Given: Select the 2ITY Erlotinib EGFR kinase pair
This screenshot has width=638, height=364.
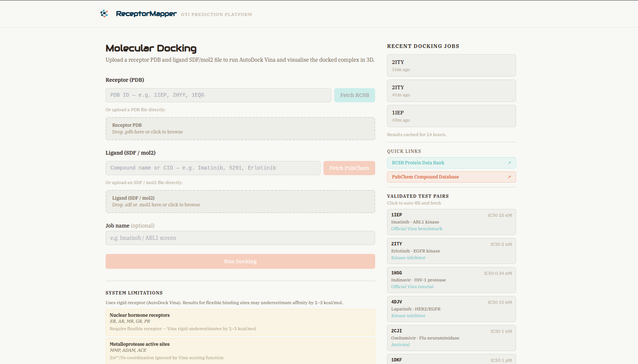Looking at the screenshot, I should click(x=451, y=251).
